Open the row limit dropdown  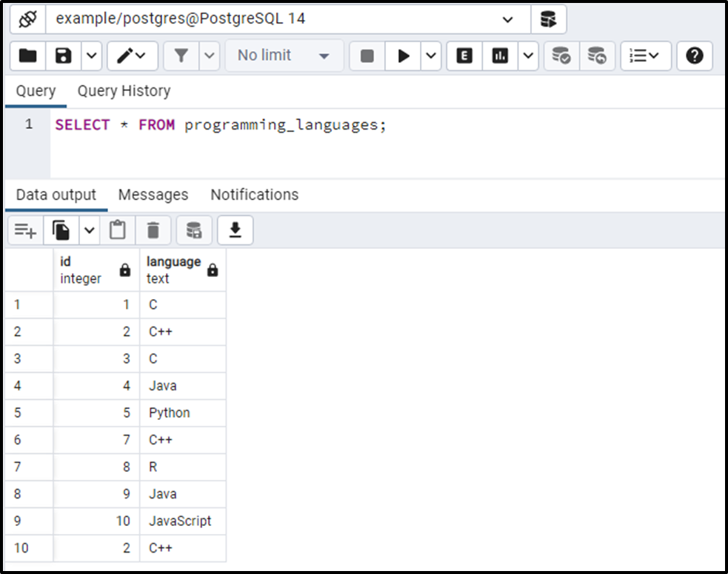[284, 56]
